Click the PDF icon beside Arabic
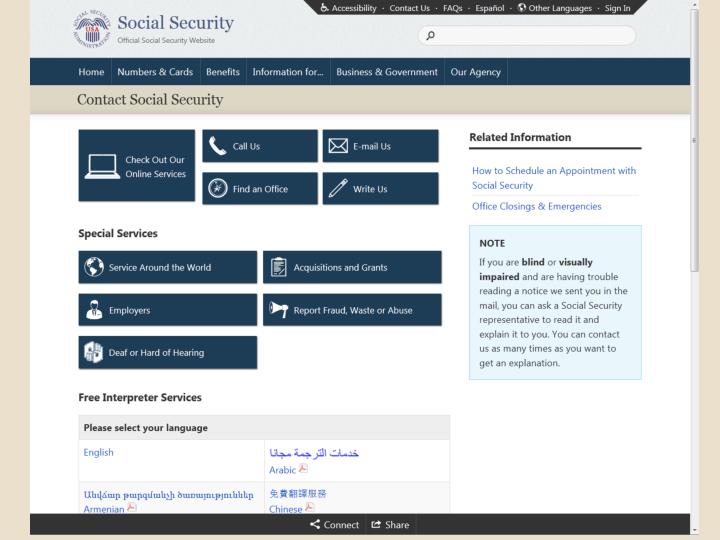The image size is (720, 540). click(303, 468)
